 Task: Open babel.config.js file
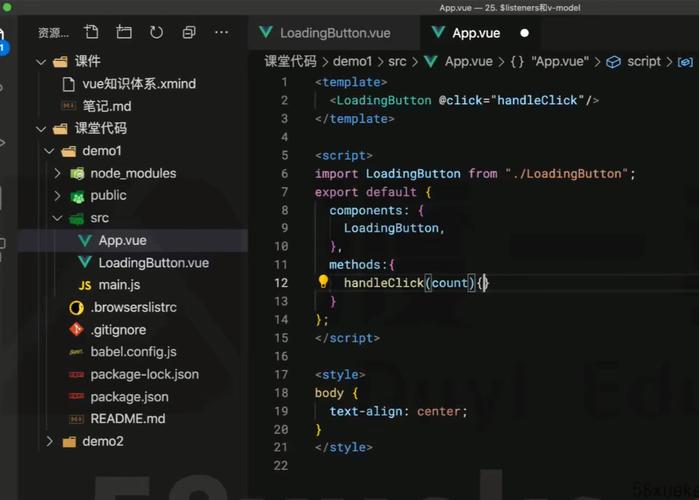[134, 352]
